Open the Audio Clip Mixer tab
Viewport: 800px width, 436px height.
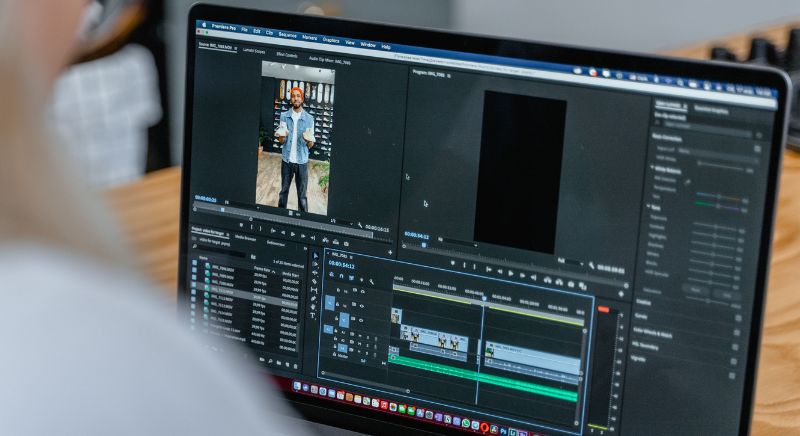point(330,61)
